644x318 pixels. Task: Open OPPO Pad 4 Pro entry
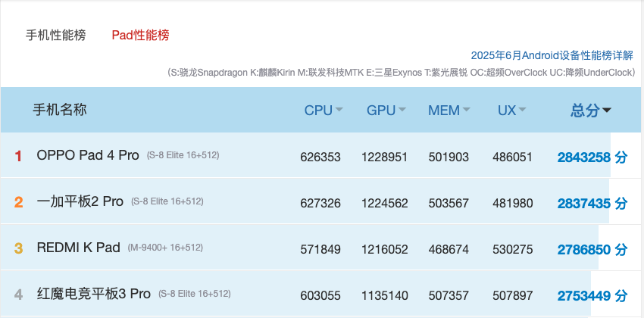tap(88, 155)
